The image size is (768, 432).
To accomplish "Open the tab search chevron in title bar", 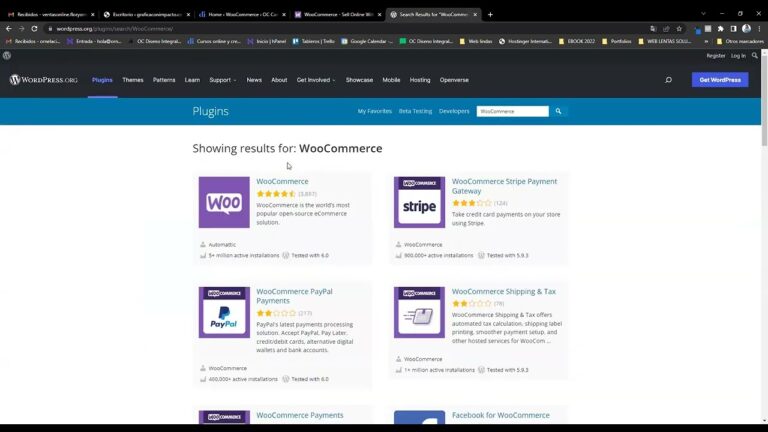I will 703,14.
